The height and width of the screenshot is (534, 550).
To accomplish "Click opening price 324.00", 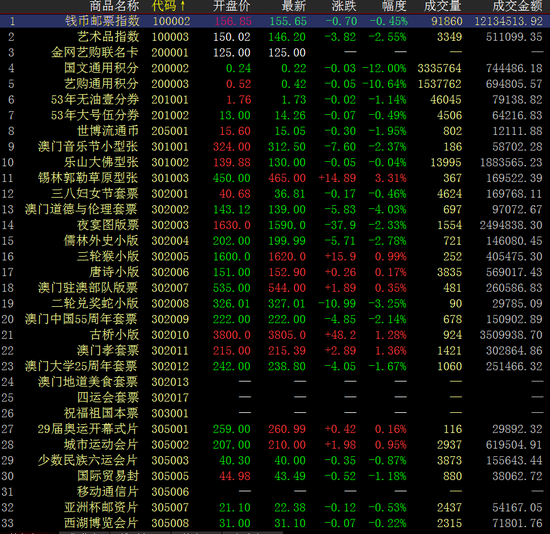I will coord(232,147).
